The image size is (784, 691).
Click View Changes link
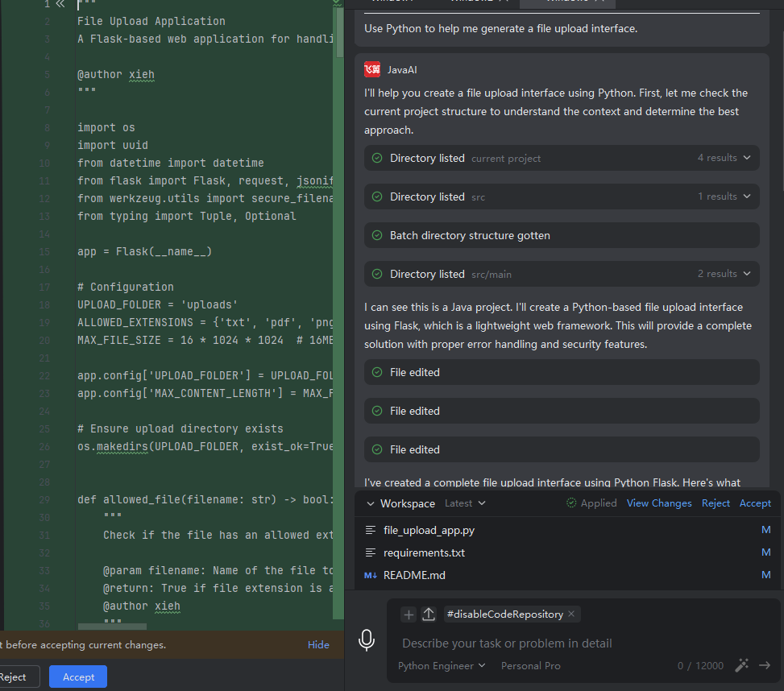tap(659, 503)
